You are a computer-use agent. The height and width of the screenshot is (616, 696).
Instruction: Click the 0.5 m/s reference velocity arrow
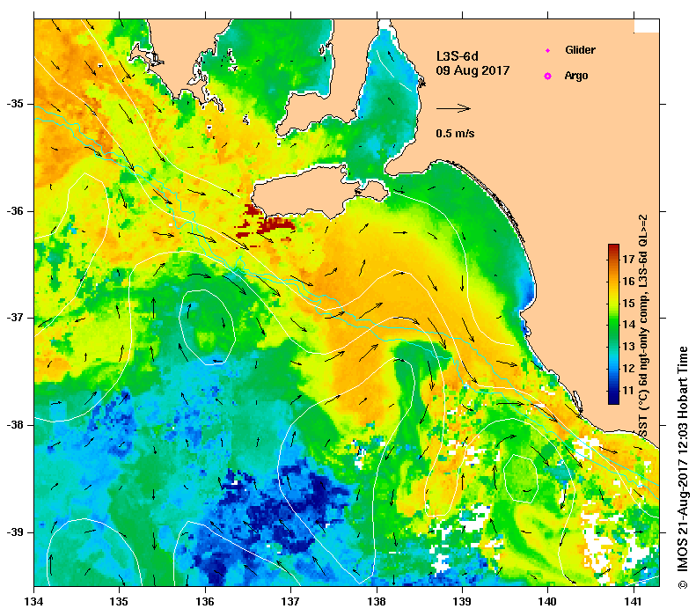click(453, 108)
